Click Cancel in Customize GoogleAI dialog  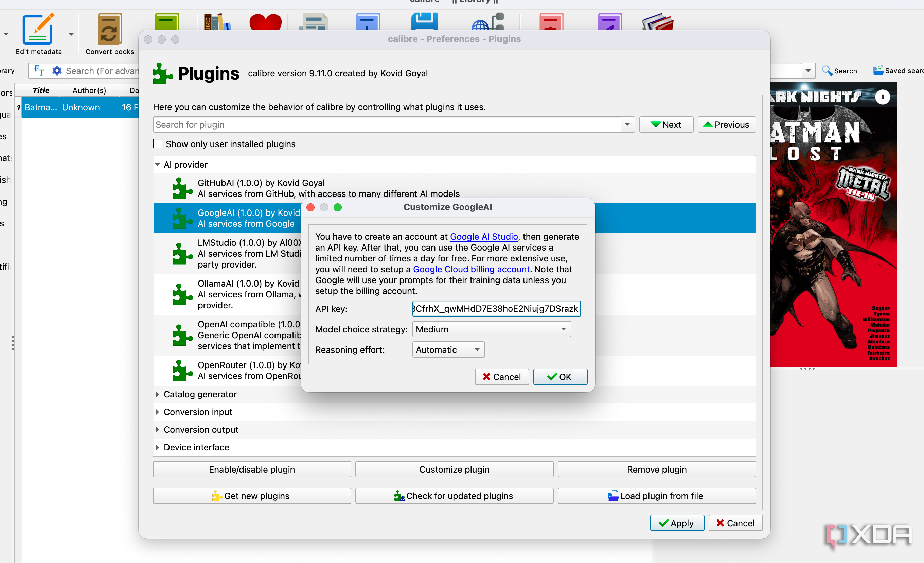[501, 376]
